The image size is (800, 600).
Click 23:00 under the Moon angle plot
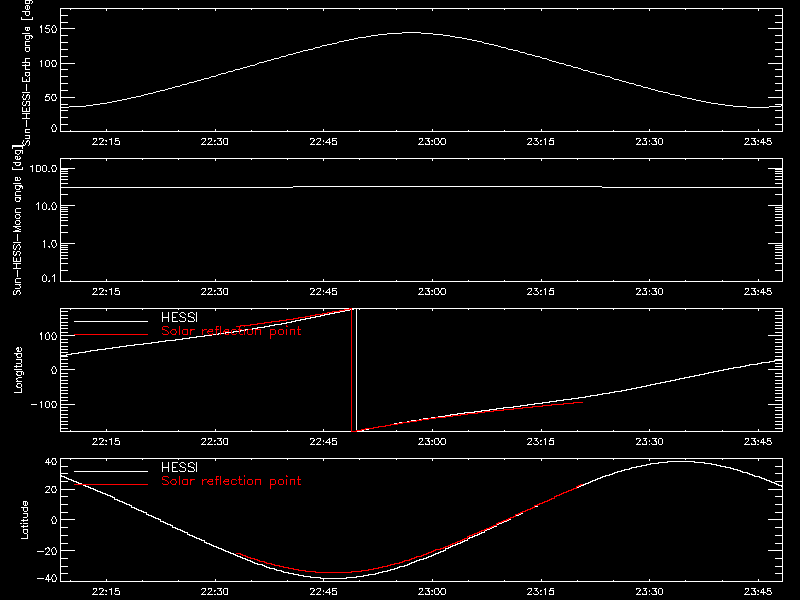(432, 292)
